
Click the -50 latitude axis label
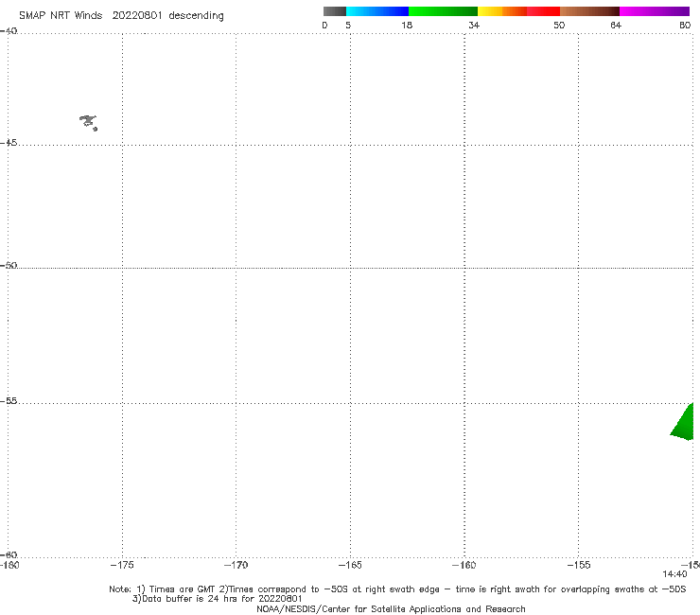[x=9, y=265]
